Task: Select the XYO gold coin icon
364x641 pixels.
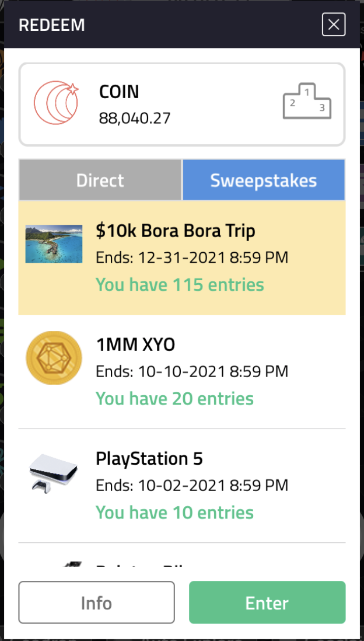Action: coord(54,358)
